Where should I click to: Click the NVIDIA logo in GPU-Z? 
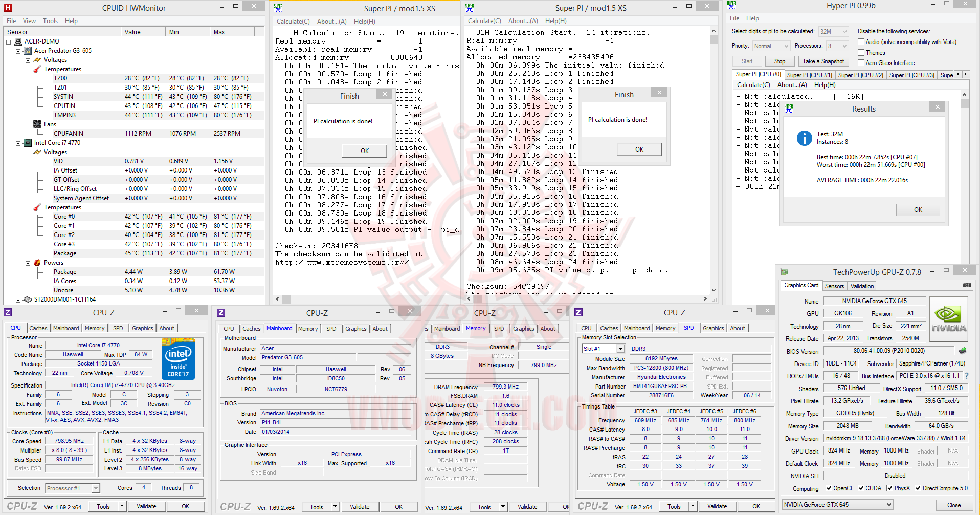pos(949,319)
